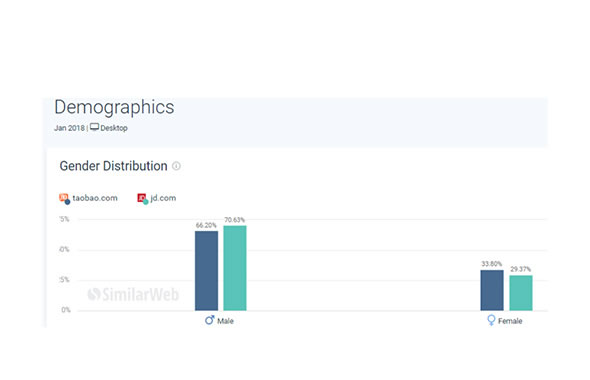Click the Gender Distribution title
Screen dimensions: 590x380
point(113,166)
